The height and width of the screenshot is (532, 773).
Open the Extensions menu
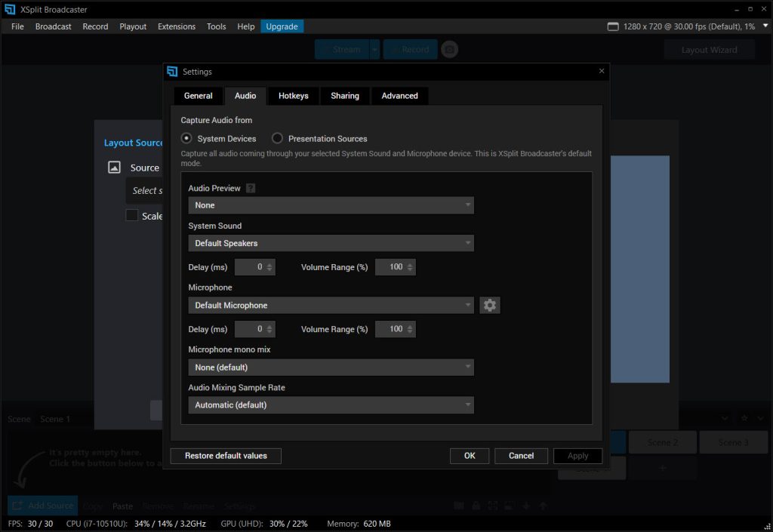[x=177, y=26]
